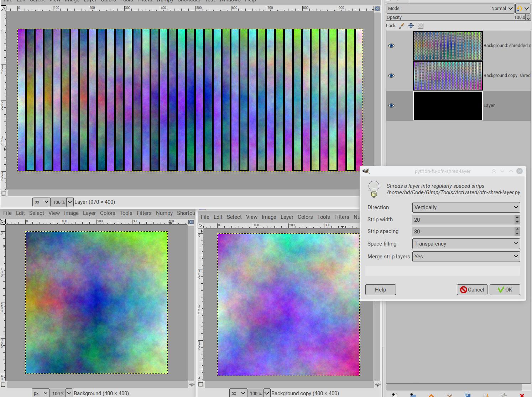Hide the 'Background: shredded' layer via eye icon
This screenshot has height=397, width=532.
click(x=391, y=46)
